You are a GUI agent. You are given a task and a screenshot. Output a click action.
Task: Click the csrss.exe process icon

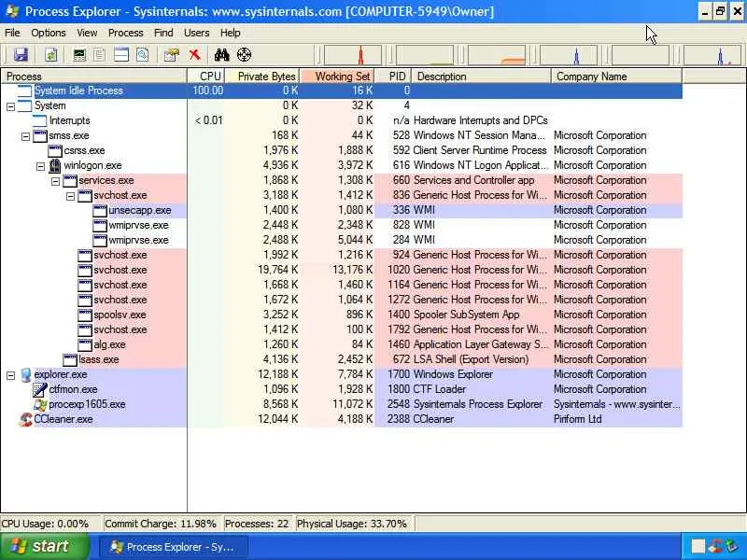55,151
